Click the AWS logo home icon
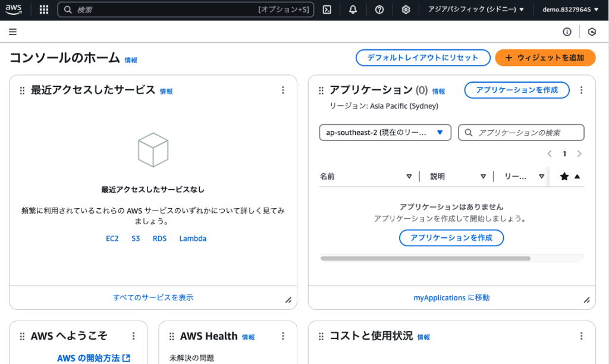The height and width of the screenshot is (364, 609). coord(14,10)
